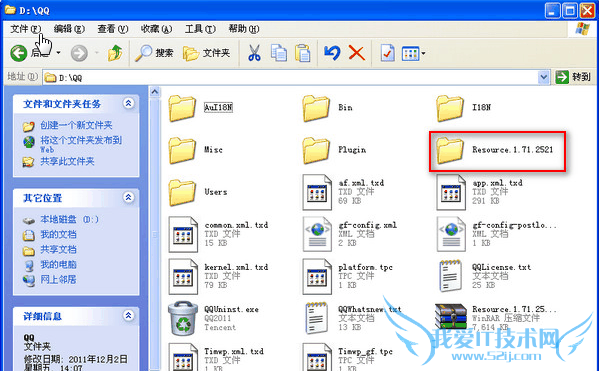Image resolution: width=599 pixels, height=371 pixels.
Task: Click the red Delete X icon
Action: [x=356, y=53]
